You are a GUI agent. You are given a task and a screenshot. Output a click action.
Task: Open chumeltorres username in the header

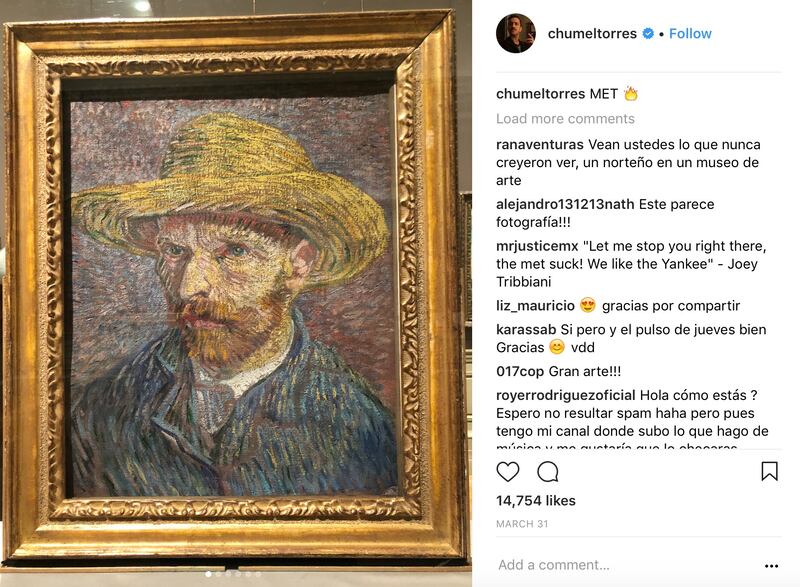pos(592,34)
